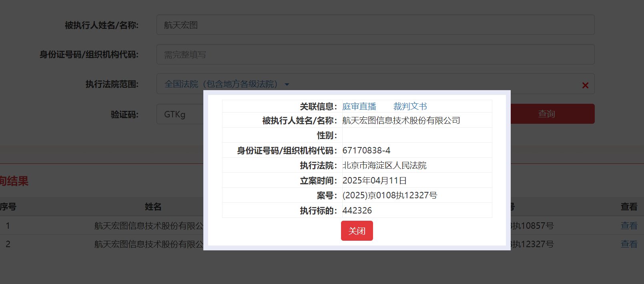Image resolution: width=644 pixels, height=284 pixels.
Task: View details of the 执10857号 row
Action: [629, 226]
